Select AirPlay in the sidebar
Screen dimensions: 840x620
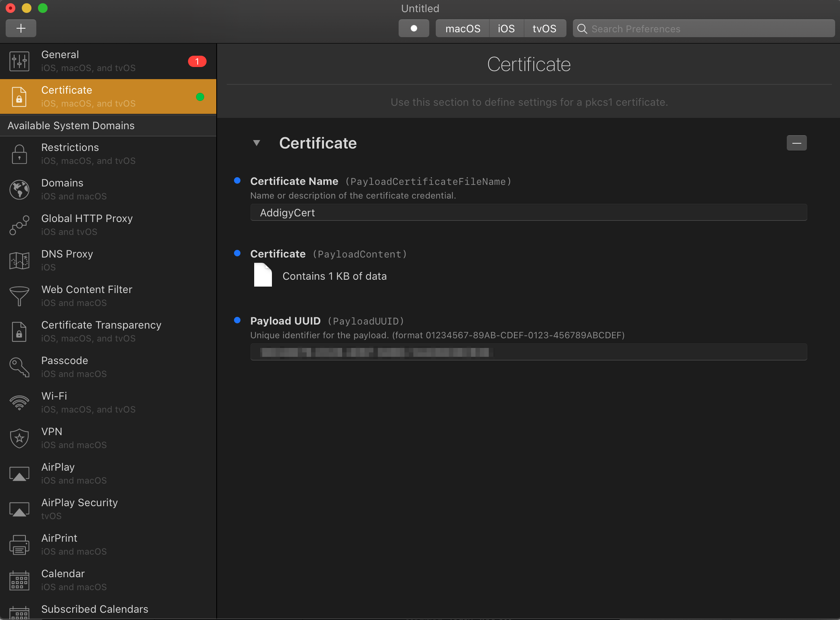[108, 474]
